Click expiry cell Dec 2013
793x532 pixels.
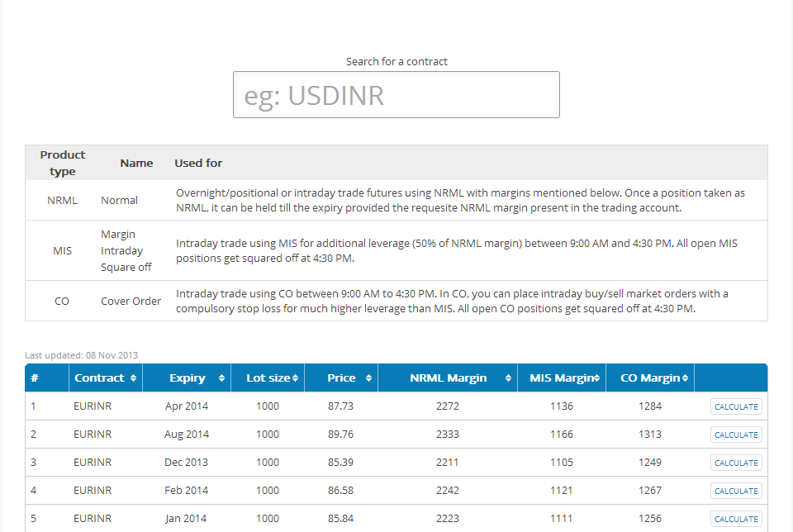point(186,463)
